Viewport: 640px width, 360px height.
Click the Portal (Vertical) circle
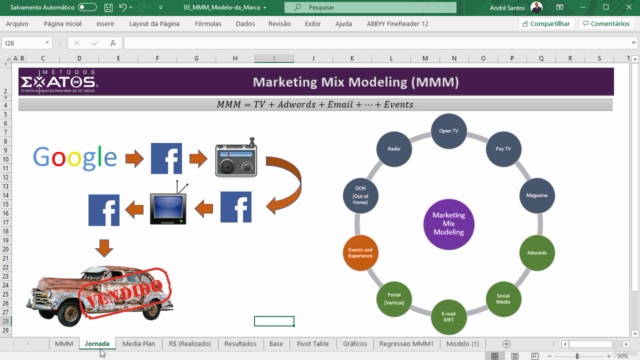click(x=394, y=299)
